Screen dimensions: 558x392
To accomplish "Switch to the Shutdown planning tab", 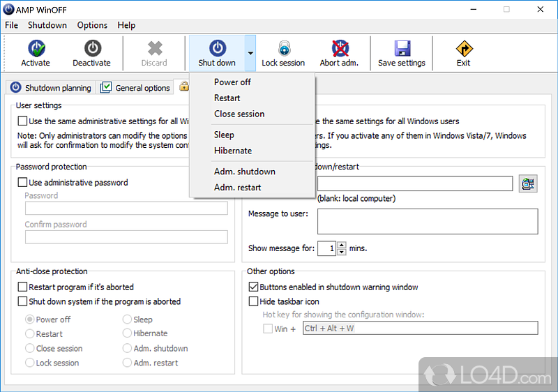I will (x=51, y=88).
